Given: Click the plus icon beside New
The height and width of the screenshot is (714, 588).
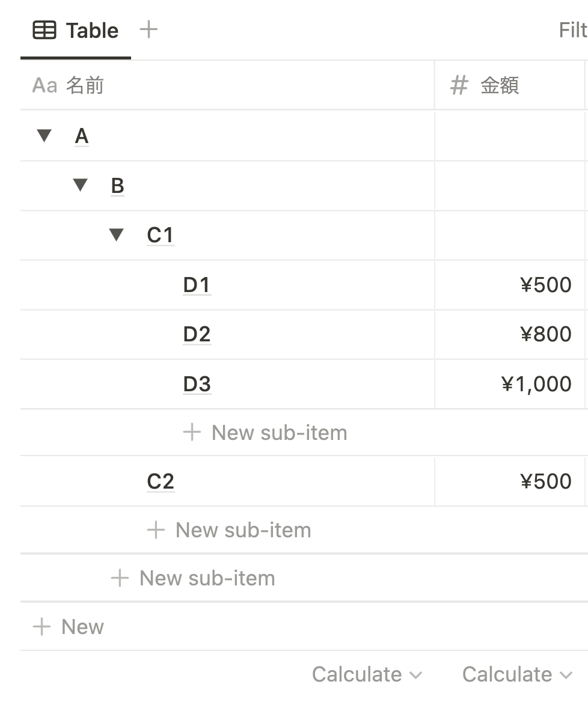Looking at the screenshot, I should click(41, 627).
